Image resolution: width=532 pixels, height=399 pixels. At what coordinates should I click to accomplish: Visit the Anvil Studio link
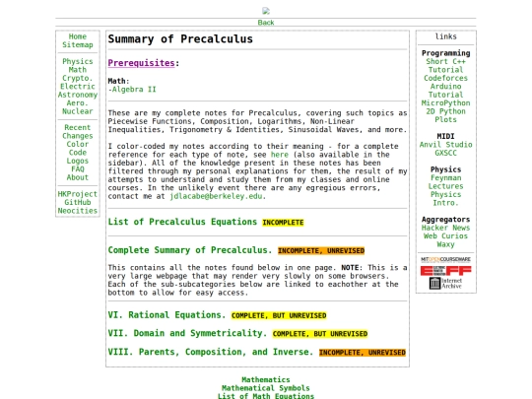coord(445,145)
